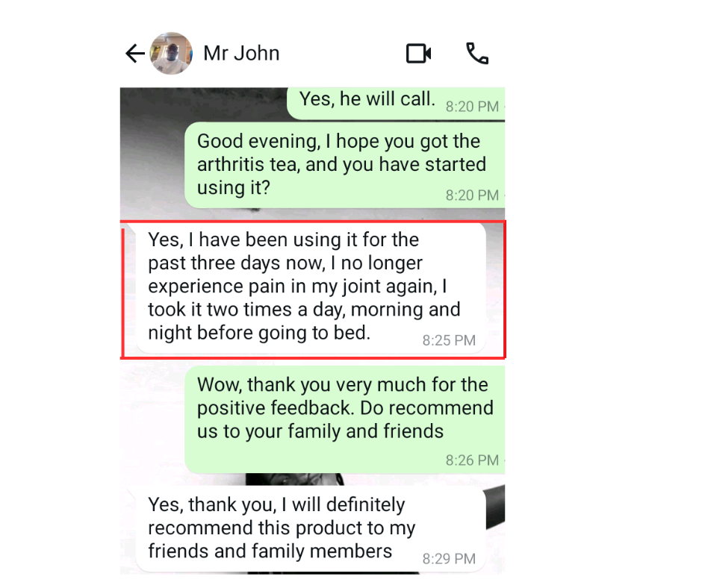Select the arthritis tea question message
Image resolution: width=702 pixels, height=588 pixels.
[x=345, y=165]
